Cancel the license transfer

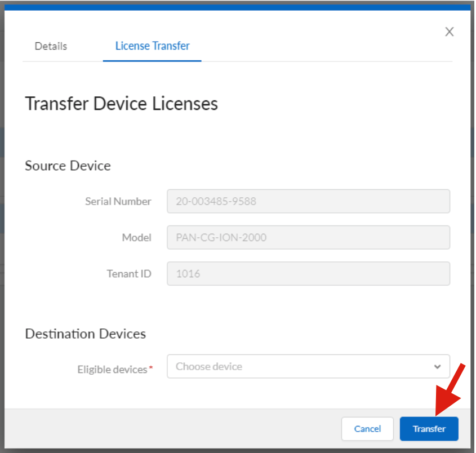pos(367,428)
